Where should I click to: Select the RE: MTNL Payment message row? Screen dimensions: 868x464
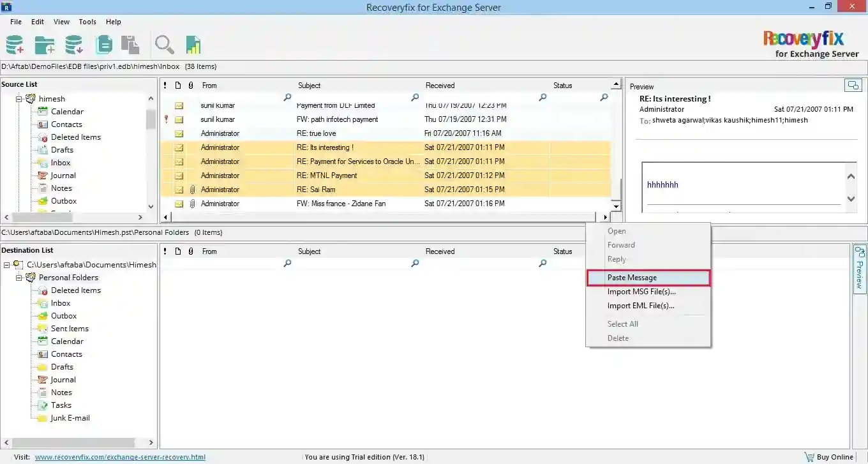385,176
